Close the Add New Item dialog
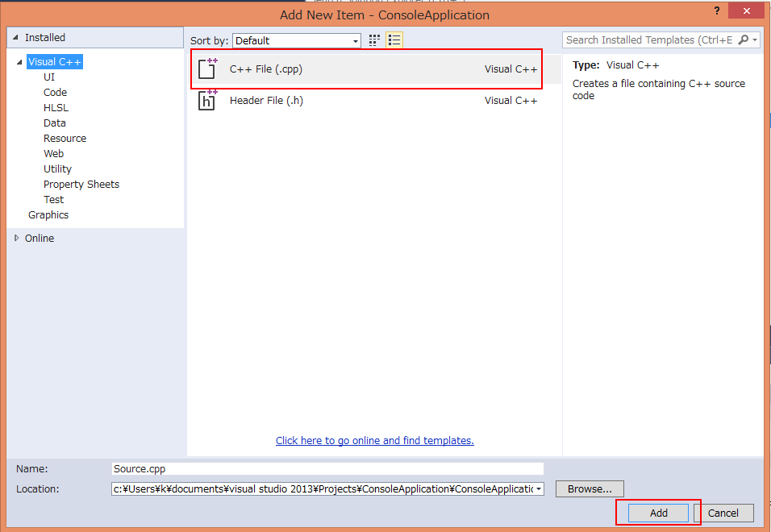771x532 pixels. point(747,10)
